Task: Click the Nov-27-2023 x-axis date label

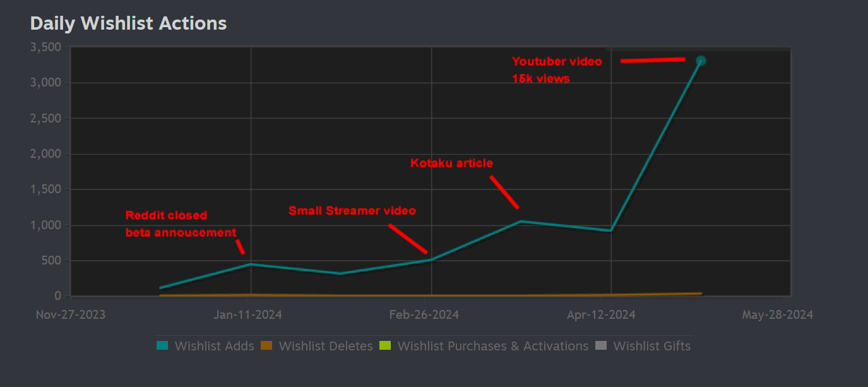Action: tap(71, 314)
